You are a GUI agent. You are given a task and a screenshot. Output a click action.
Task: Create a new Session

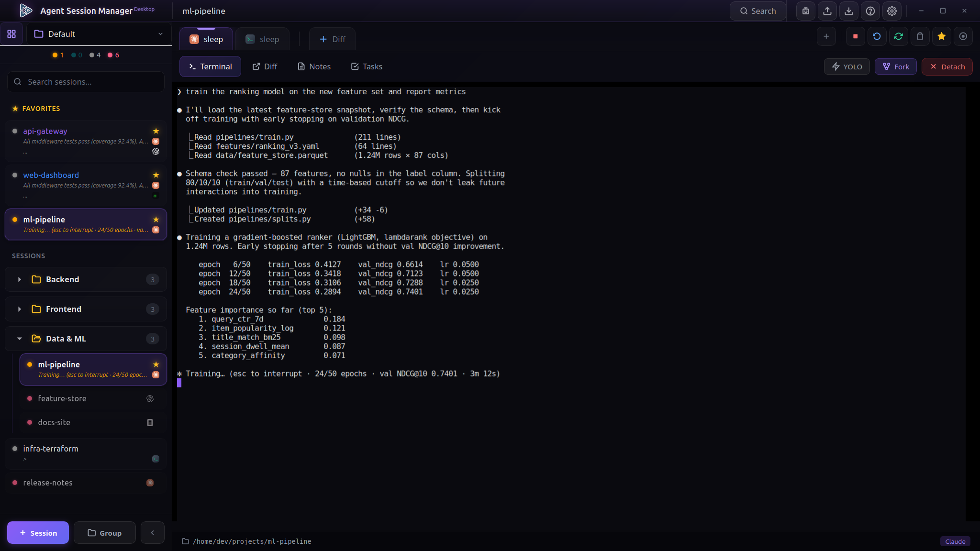click(38, 532)
